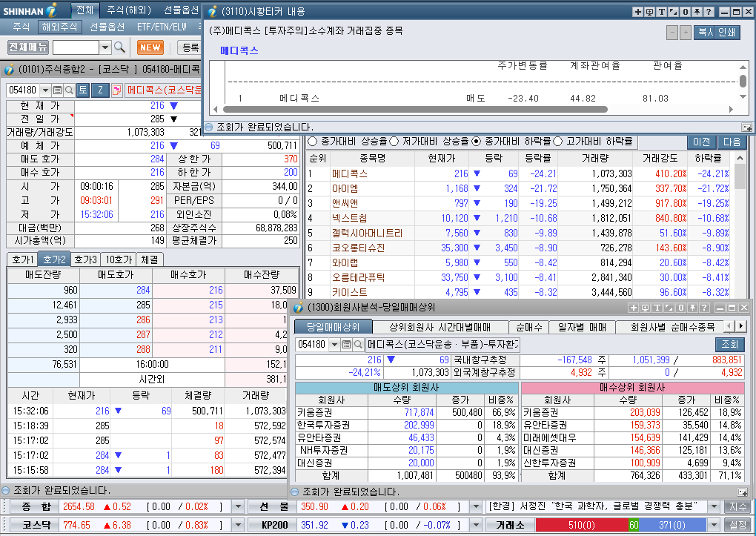Click help question icon in 시황티커 title bar
756x536 pixels.
(709, 12)
